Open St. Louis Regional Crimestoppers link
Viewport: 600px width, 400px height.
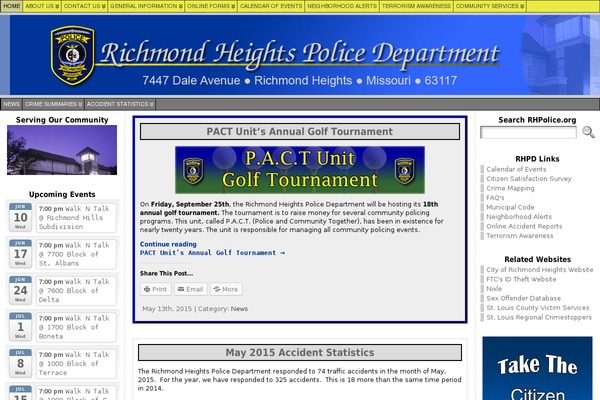click(539, 317)
